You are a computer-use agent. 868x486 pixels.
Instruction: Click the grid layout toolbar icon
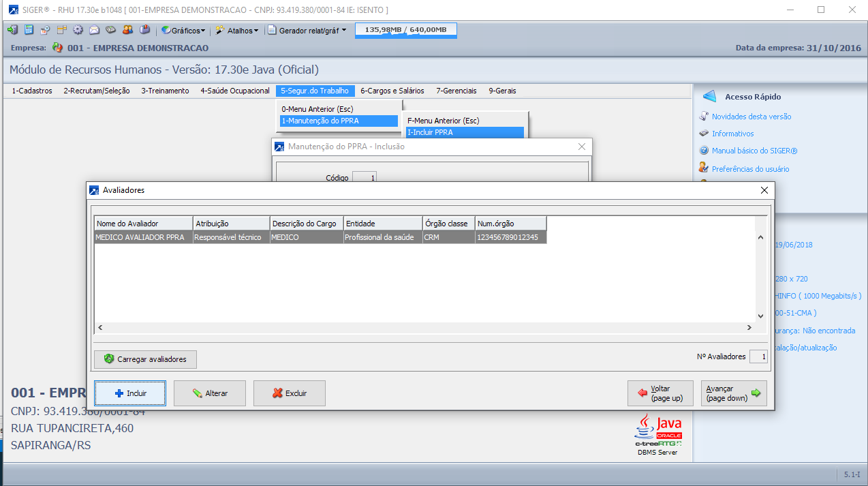click(x=61, y=30)
